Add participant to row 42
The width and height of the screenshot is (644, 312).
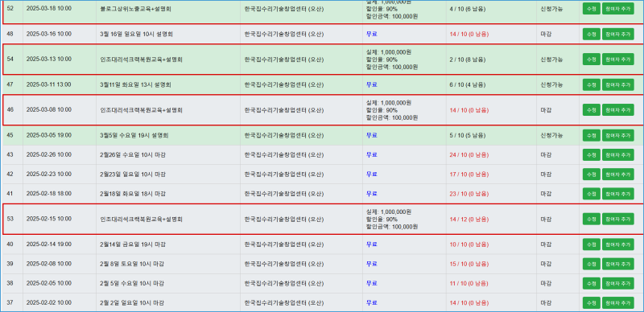click(618, 174)
